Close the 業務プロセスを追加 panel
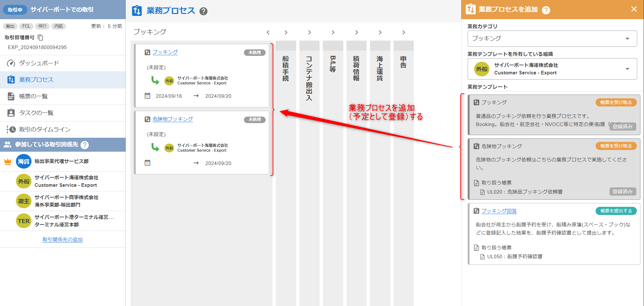The width and height of the screenshot is (644, 306). coord(634,9)
